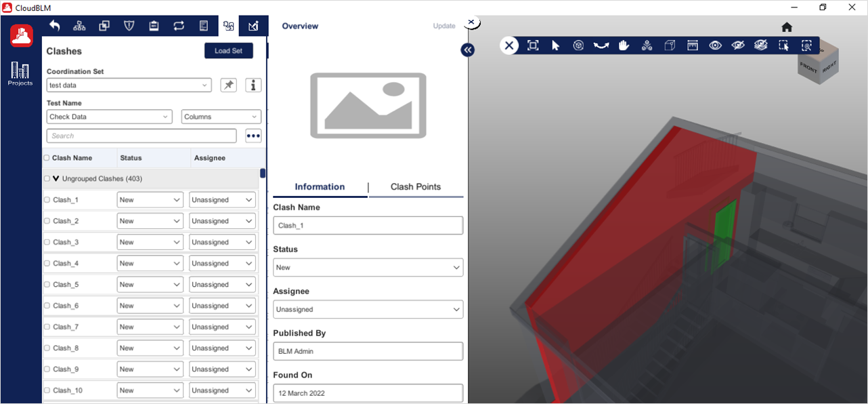
Task: Switch to the Clash Points tab
Action: click(x=416, y=187)
